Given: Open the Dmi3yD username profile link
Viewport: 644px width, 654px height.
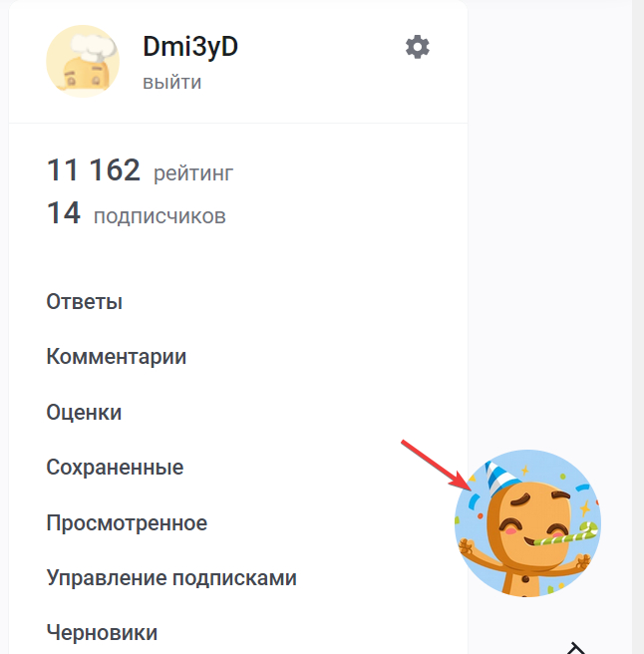Looking at the screenshot, I should click(x=190, y=46).
